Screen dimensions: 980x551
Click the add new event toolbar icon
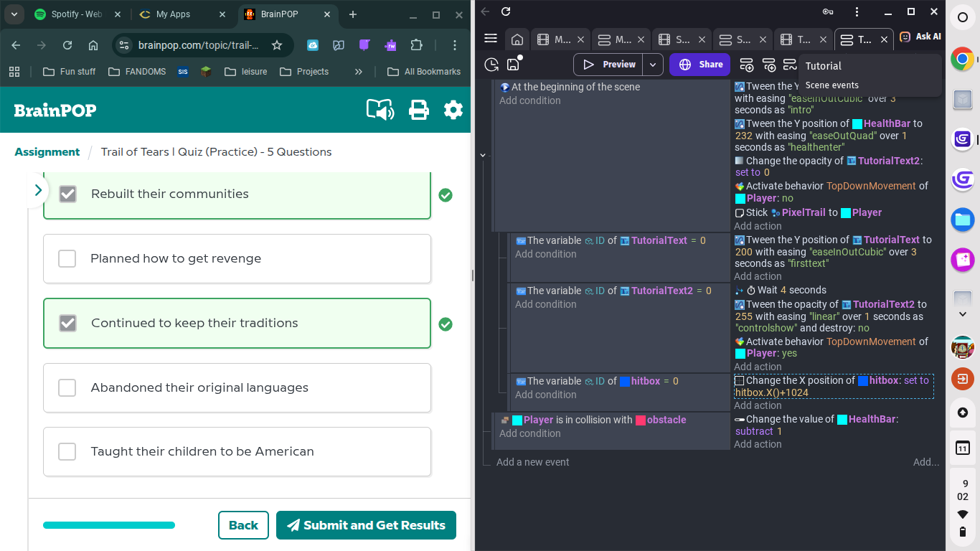click(x=746, y=65)
